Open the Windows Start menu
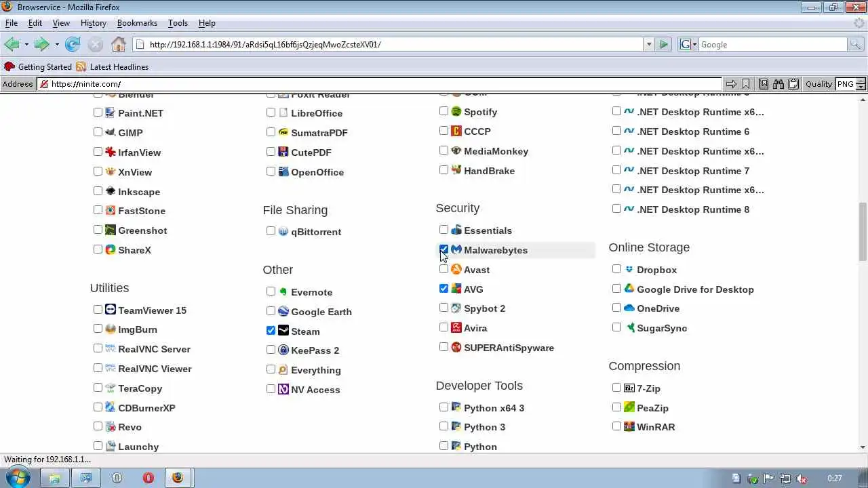Viewport: 868px width, 488px height. (17, 478)
